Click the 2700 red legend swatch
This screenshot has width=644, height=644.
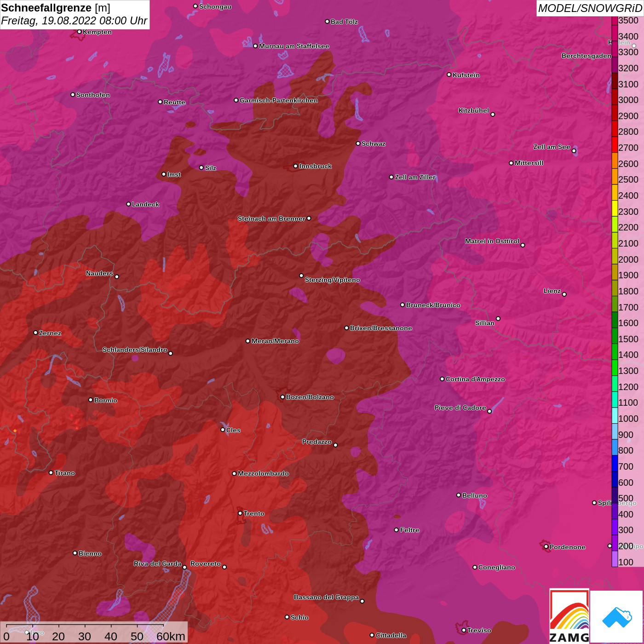tap(615, 144)
